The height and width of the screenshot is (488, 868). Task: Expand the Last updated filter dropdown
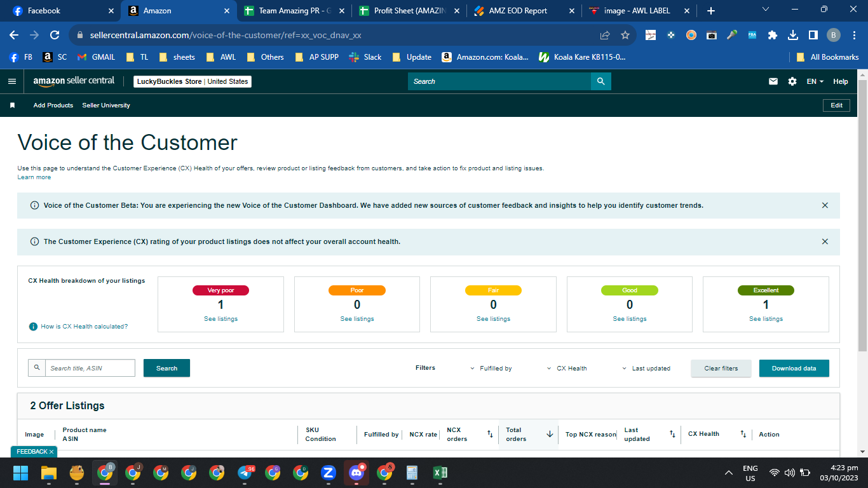pyautogui.click(x=646, y=369)
